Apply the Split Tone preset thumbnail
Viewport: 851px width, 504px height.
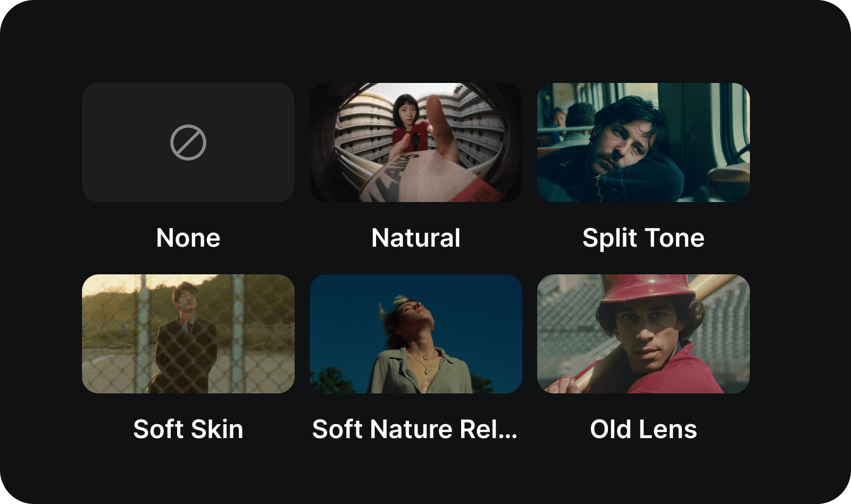(644, 142)
